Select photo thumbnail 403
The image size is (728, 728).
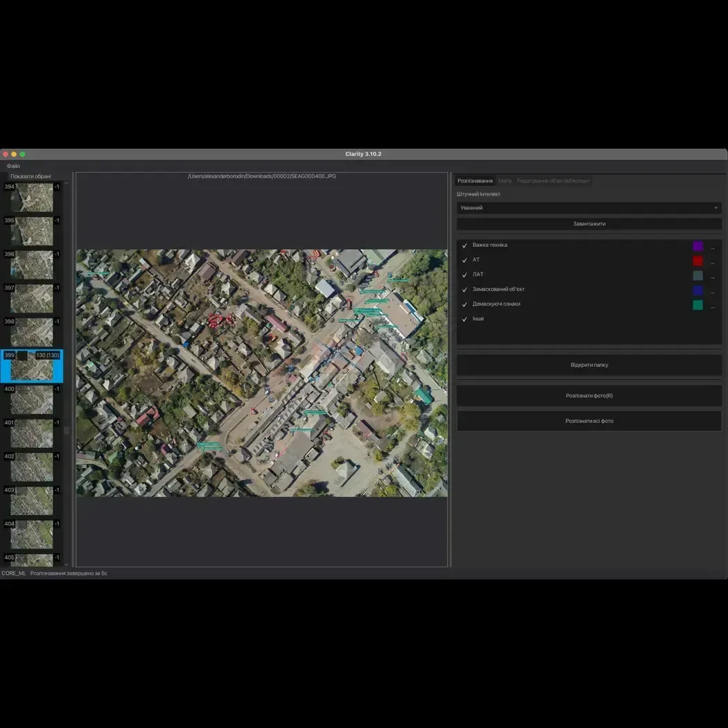32,501
